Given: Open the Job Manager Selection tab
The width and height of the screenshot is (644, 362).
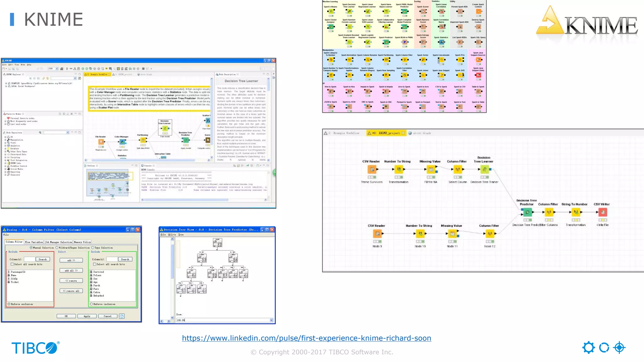Looking at the screenshot, I should [58, 242].
